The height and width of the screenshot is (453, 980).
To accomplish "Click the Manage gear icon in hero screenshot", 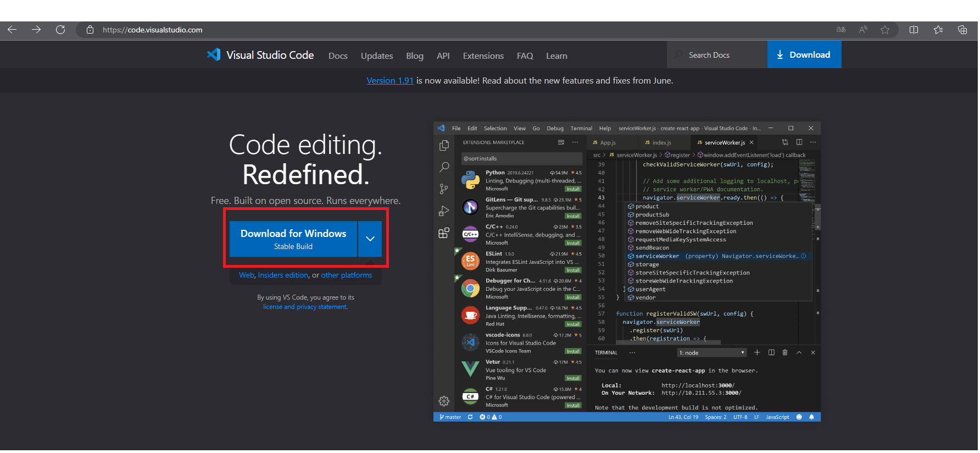I will coord(444,401).
